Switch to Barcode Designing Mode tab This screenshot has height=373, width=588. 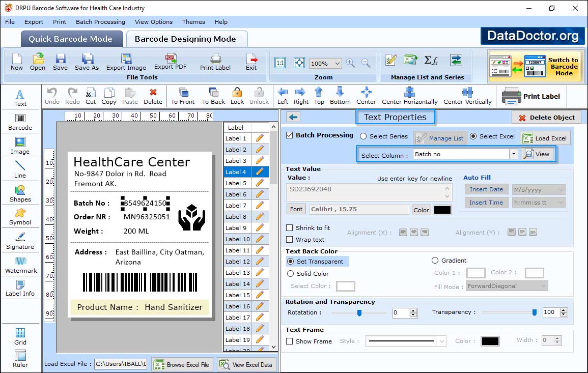coord(186,39)
